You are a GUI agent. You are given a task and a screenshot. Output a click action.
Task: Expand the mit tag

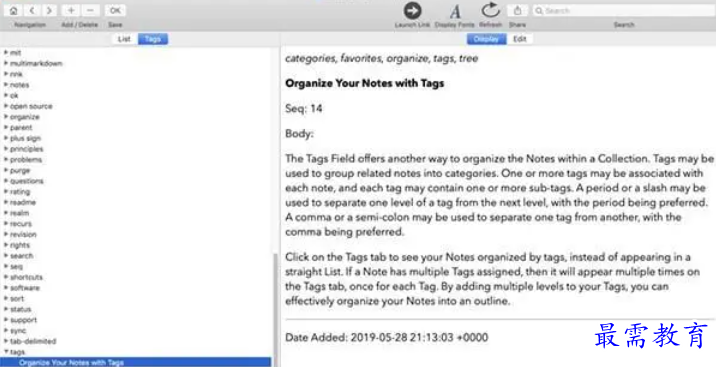(6, 52)
